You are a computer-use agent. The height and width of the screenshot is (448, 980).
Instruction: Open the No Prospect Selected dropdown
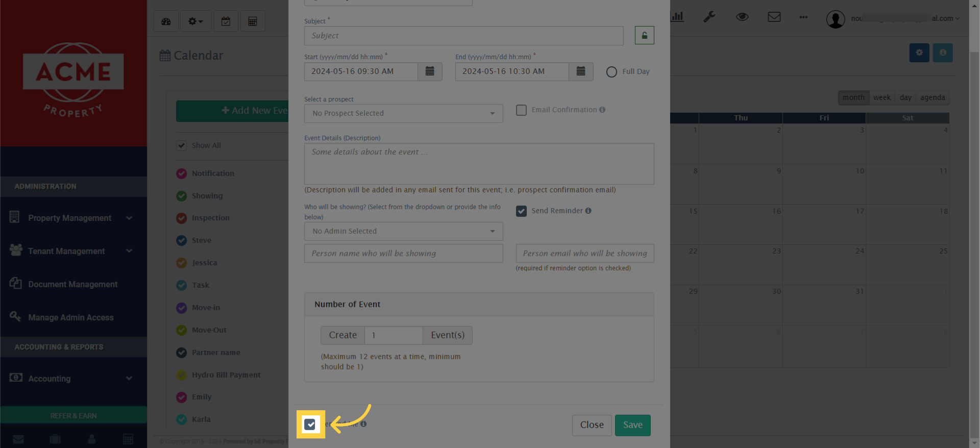tap(404, 113)
